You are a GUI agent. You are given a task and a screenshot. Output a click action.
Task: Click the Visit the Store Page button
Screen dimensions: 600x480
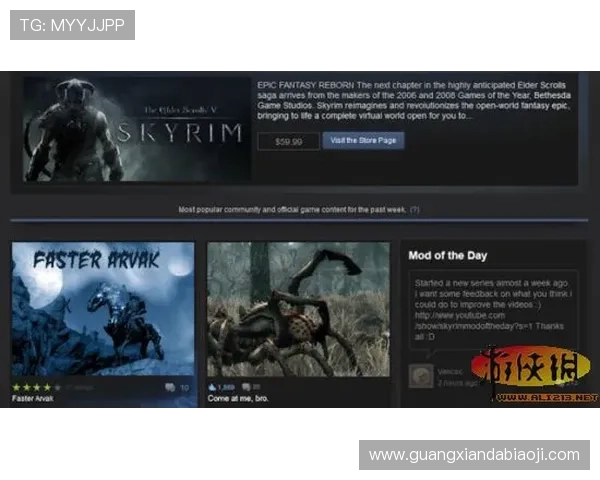click(364, 141)
